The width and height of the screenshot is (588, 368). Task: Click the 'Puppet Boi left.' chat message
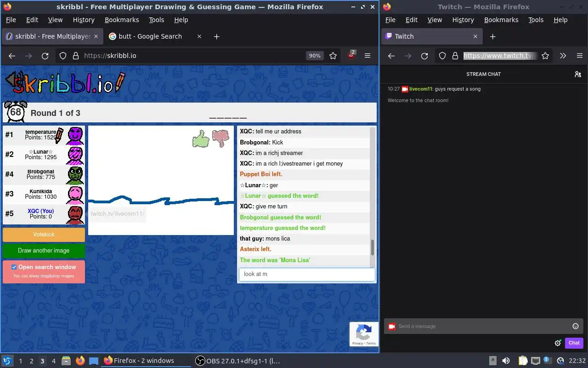261,174
